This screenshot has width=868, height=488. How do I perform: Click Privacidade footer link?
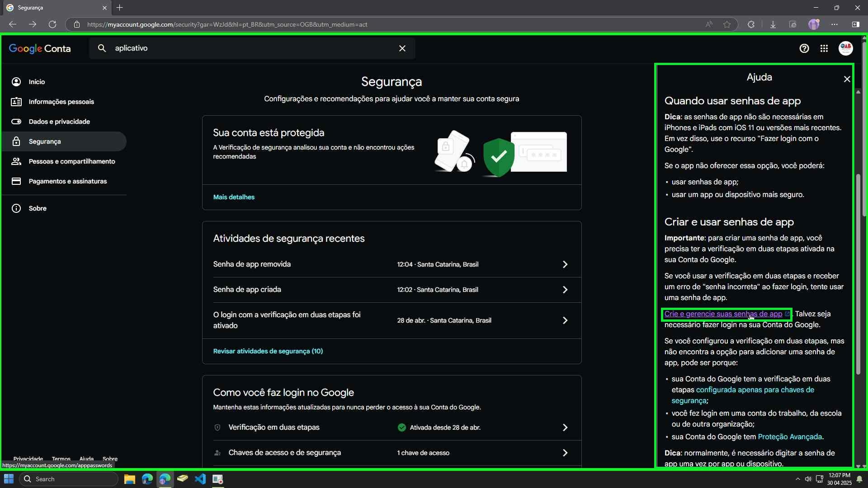(28, 459)
